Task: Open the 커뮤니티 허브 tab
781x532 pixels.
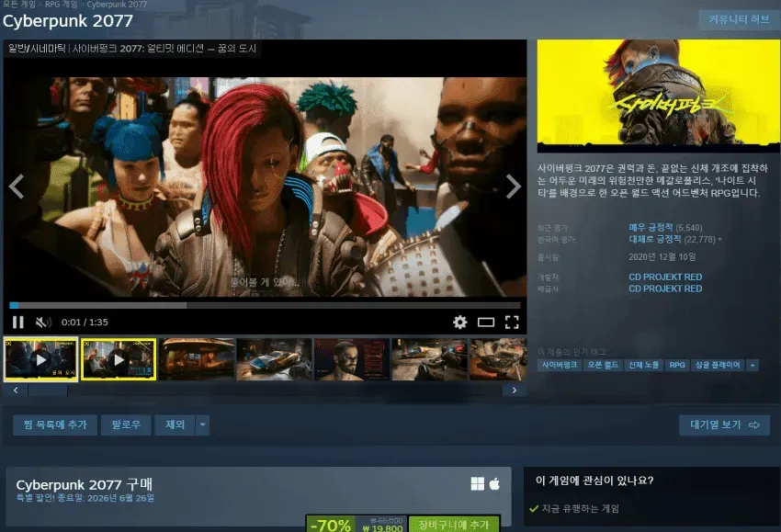Action: coord(738,19)
